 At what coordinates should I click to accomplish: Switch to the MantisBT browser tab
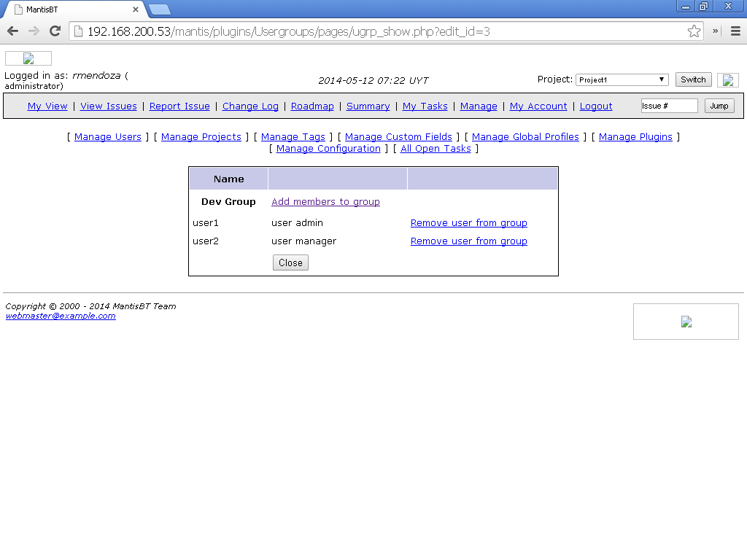click(x=73, y=9)
